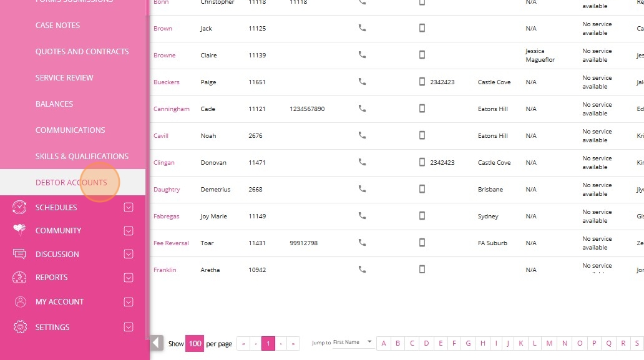This screenshot has height=360, width=644.
Task: Open the Schedules clock icon
Action: tap(19, 207)
